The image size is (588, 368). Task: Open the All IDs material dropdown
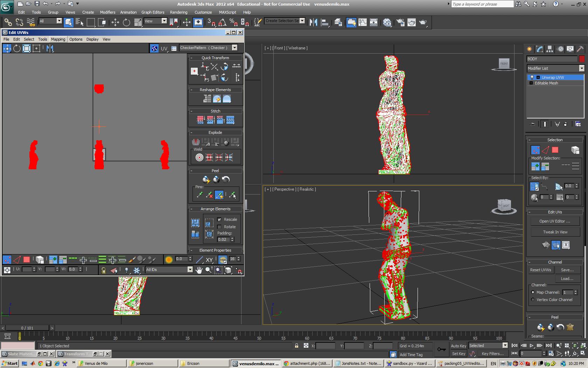click(190, 270)
